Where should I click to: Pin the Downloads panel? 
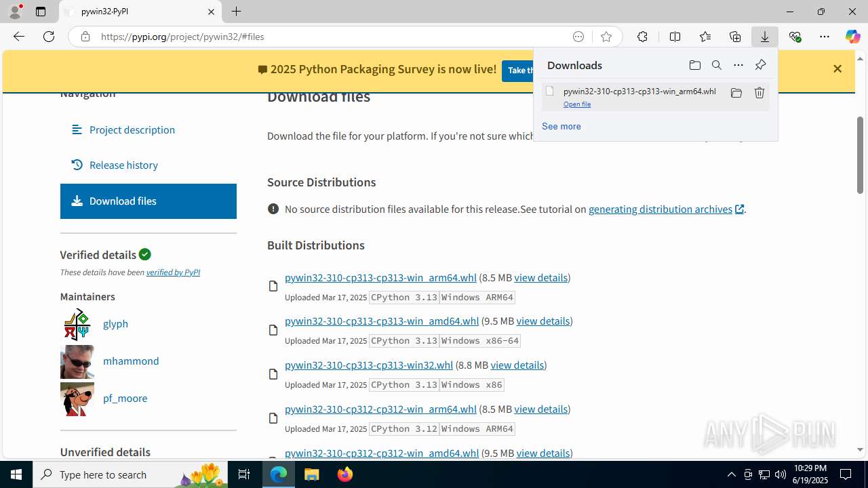pos(760,65)
